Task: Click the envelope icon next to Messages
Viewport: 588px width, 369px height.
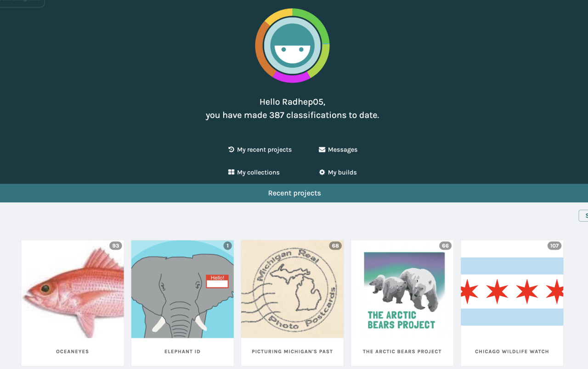Action: (322, 149)
